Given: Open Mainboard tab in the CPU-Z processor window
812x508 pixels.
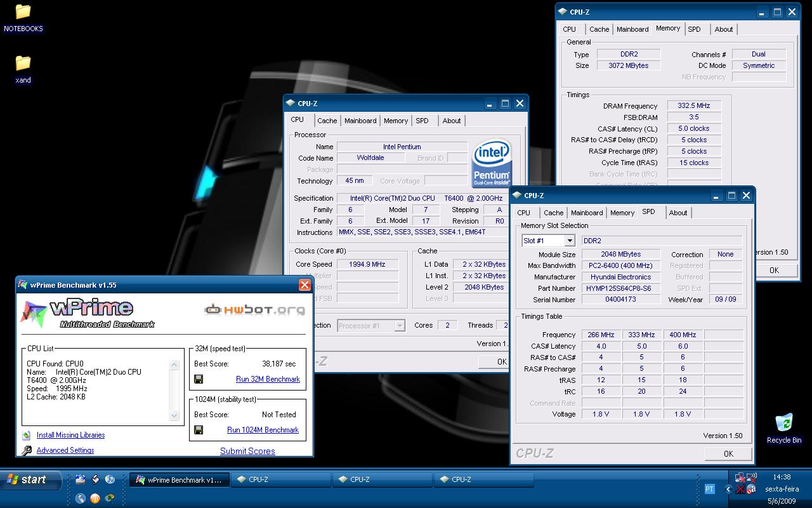Looking at the screenshot, I should tap(360, 121).
